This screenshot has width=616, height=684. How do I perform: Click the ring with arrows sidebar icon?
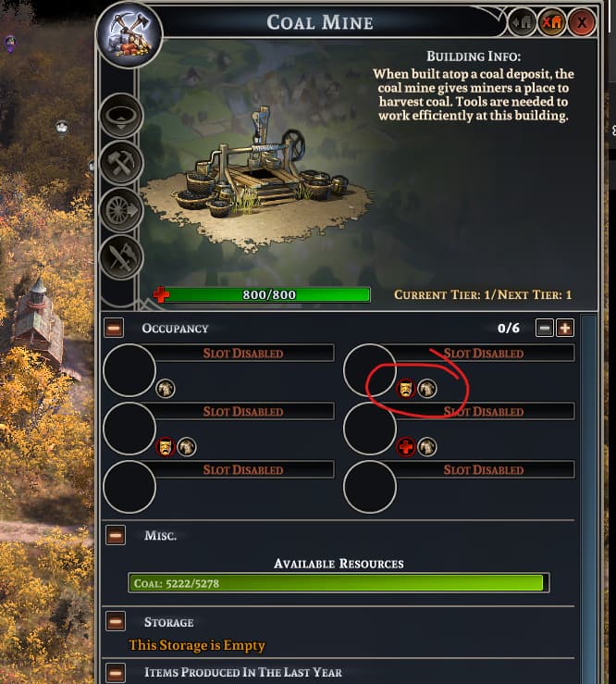tap(121, 116)
